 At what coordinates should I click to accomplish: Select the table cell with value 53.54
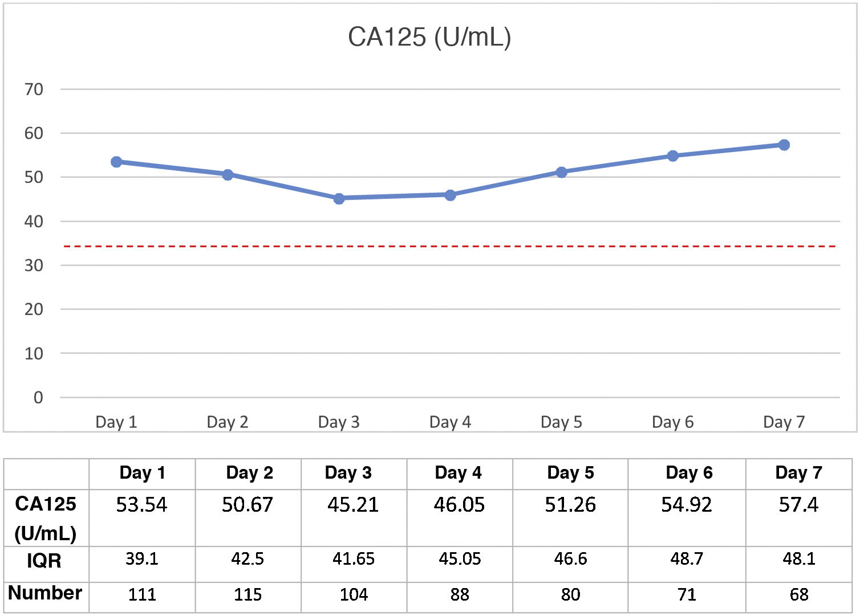click(x=141, y=505)
